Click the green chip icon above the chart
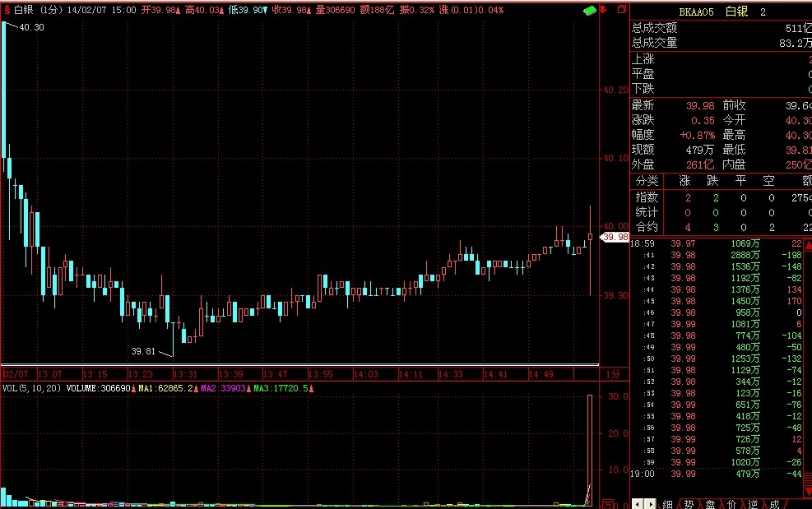Image resolution: width=812 pixels, height=509 pixels. pos(588,11)
